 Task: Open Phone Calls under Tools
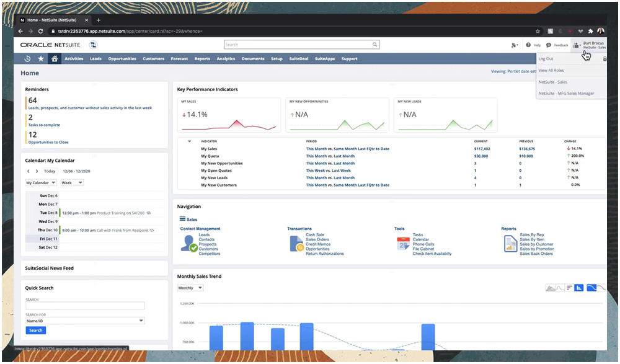(x=423, y=244)
